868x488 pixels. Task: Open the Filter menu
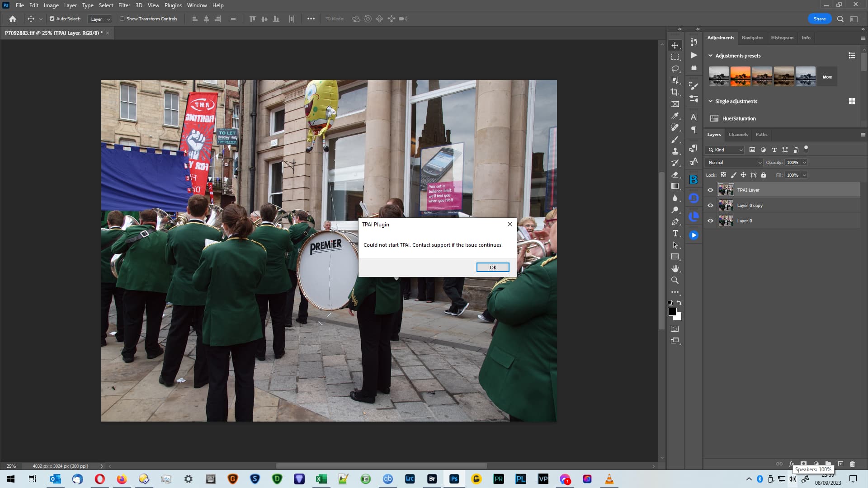tap(124, 5)
